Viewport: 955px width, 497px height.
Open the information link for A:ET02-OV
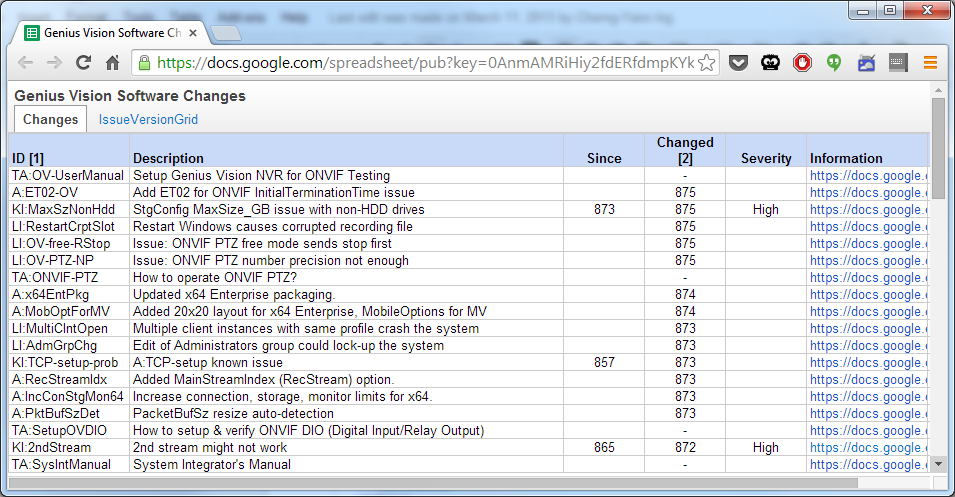[868, 192]
